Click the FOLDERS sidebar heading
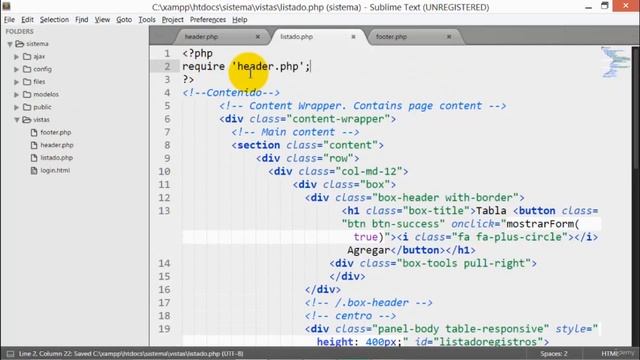This screenshot has height=360, width=640. (20, 31)
